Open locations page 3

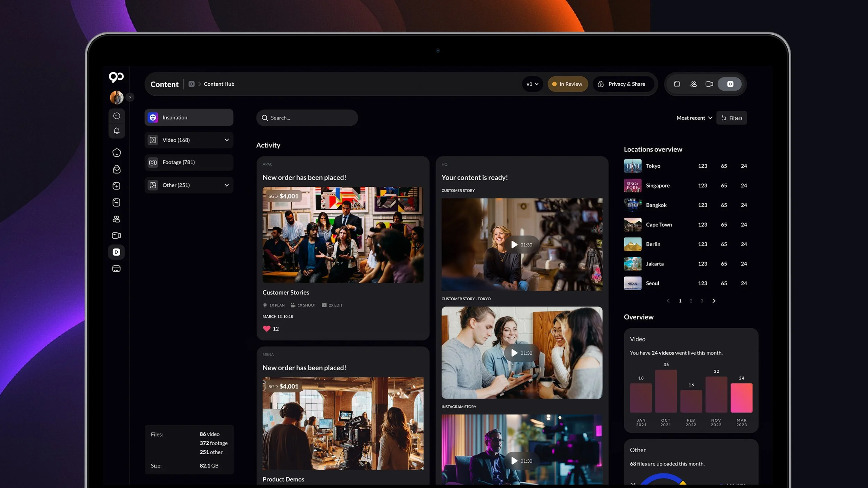click(702, 301)
